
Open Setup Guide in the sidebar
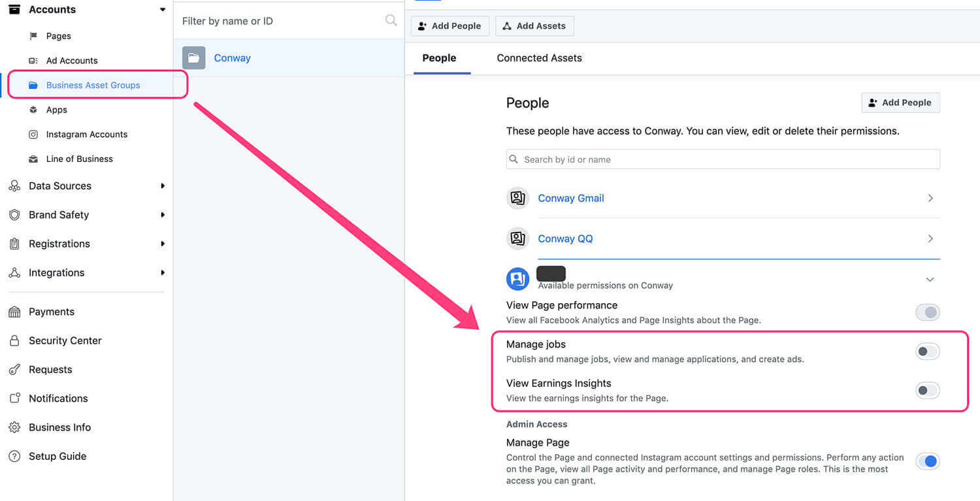57,456
